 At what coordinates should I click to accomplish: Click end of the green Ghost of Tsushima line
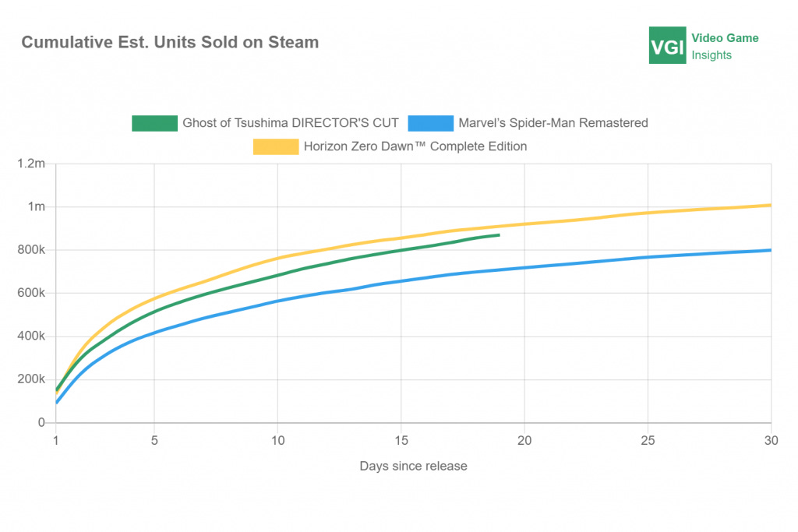(x=498, y=235)
